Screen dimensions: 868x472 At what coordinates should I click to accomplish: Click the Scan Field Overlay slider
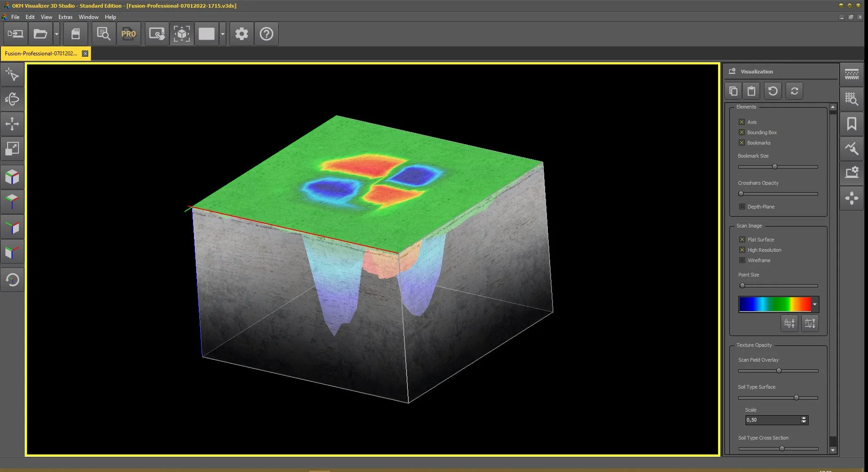[x=778, y=371]
